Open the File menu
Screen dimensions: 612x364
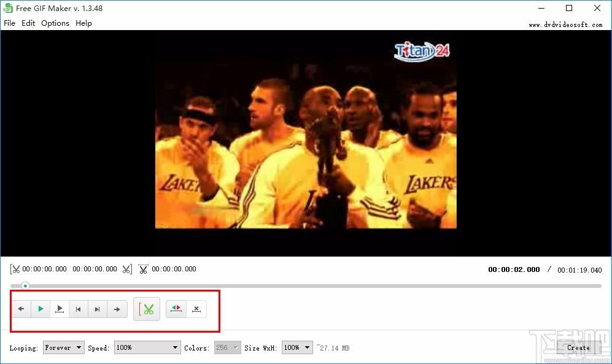click(9, 23)
